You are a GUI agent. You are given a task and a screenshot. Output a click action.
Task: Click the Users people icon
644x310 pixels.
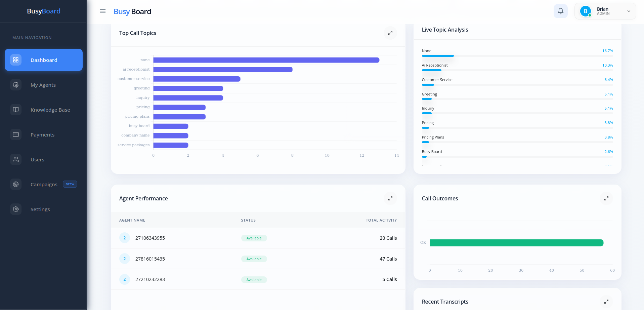point(16,159)
